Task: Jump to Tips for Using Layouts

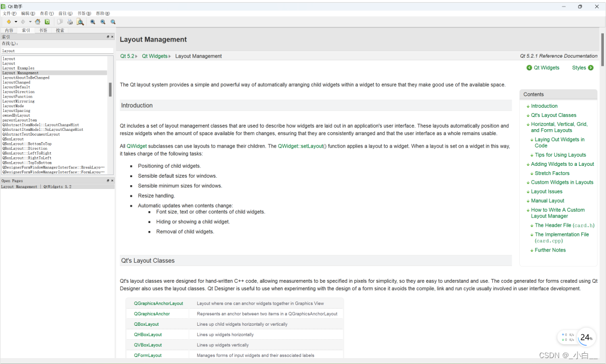Action: pyautogui.click(x=560, y=155)
